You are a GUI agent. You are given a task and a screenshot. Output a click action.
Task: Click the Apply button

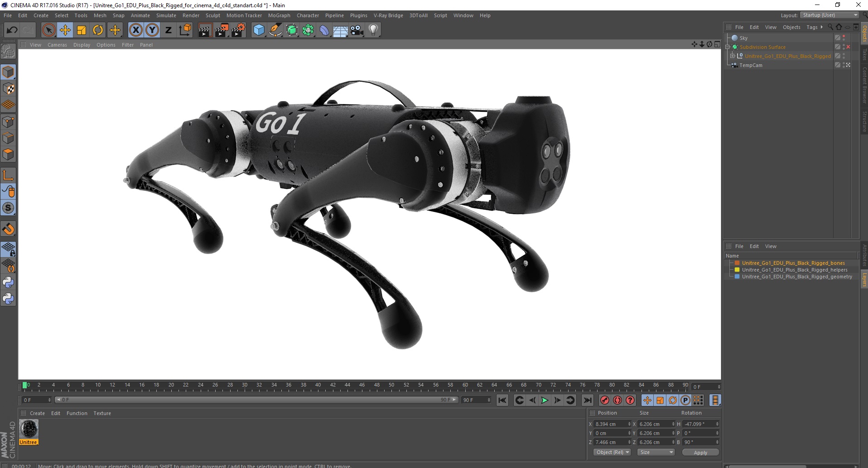pyautogui.click(x=700, y=453)
